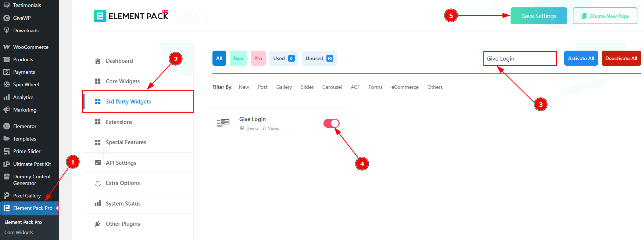Open the Dashboard tab
Screen dimensions: 644x240
pyautogui.click(x=138, y=61)
